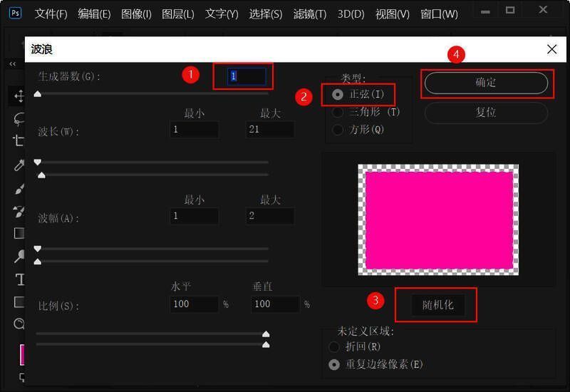
Task: Maximize the Photoshop window
Action: pyautogui.click(x=510, y=10)
